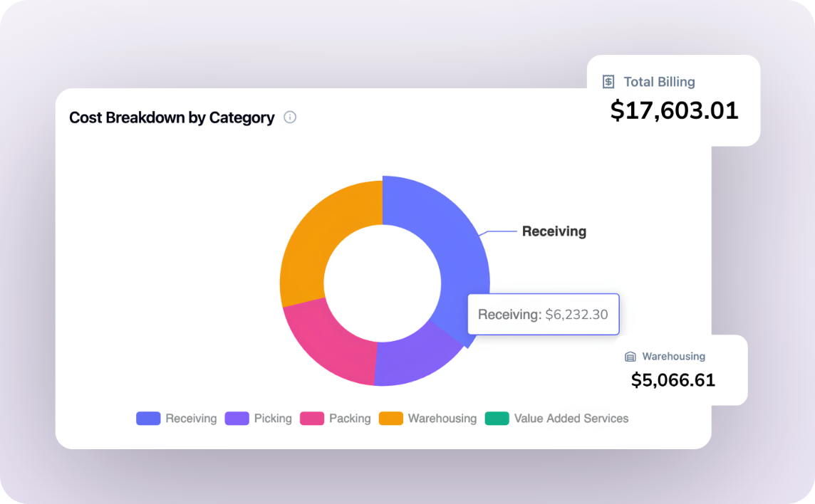
Task: Select the pink Packing donut slice
Action: click(x=333, y=343)
